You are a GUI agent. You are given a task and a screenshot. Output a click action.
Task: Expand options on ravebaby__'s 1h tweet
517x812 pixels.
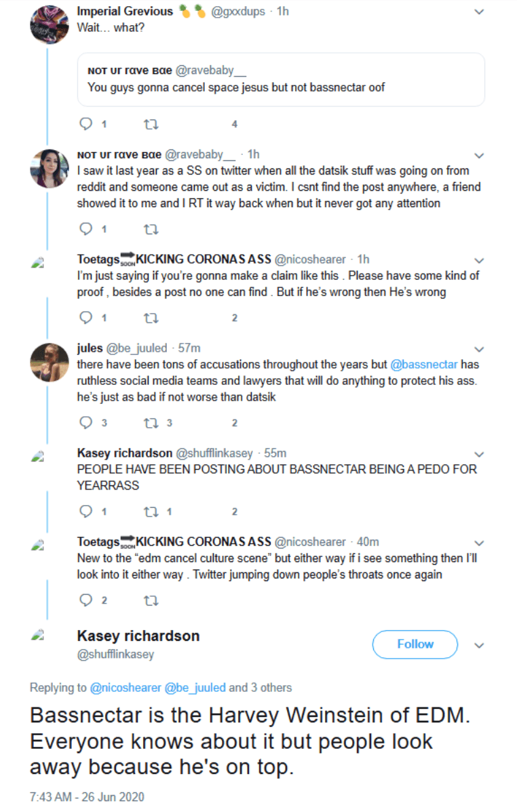(479, 155)
